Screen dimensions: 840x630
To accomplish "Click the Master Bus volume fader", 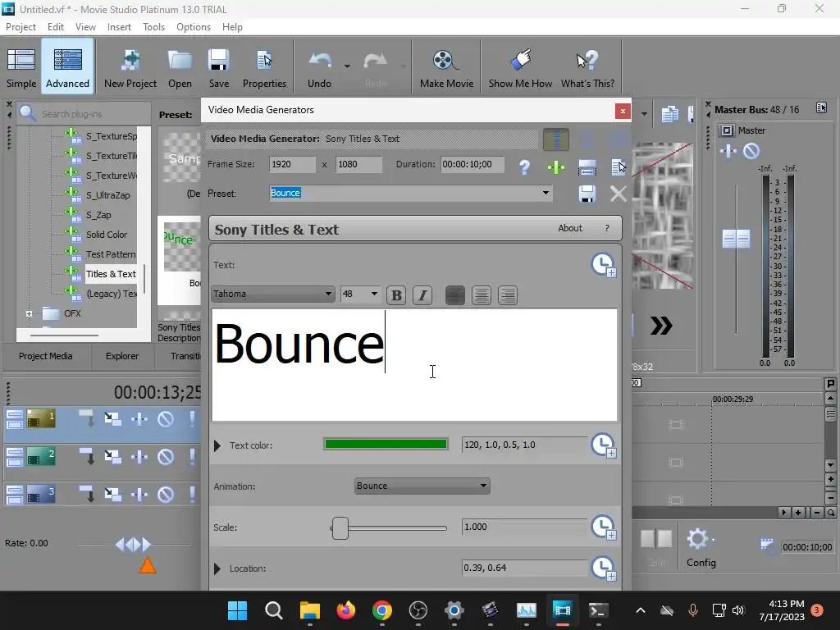I will click(736, 239).
